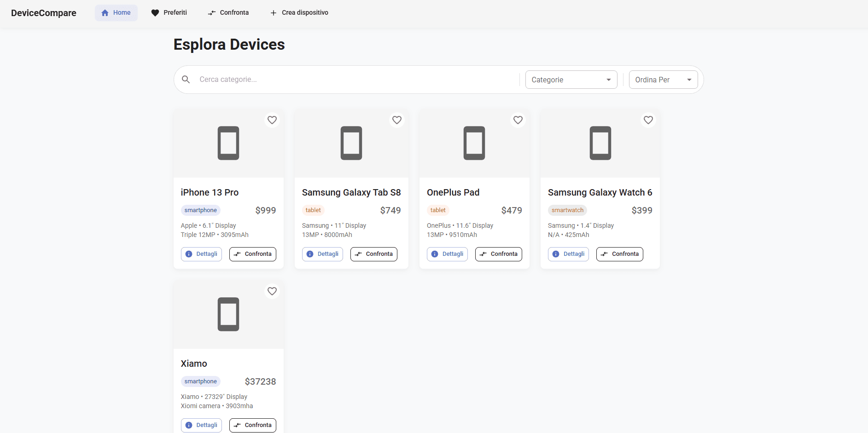This screenshot has width=868, height=433.
Task: Toggle favorite heart on Xiamo card
Action: click(x=272, y=291)
